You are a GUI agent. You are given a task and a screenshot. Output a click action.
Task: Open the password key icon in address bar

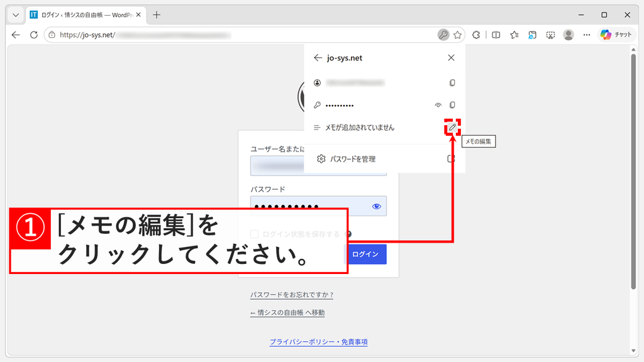click(x=443, y=35)
